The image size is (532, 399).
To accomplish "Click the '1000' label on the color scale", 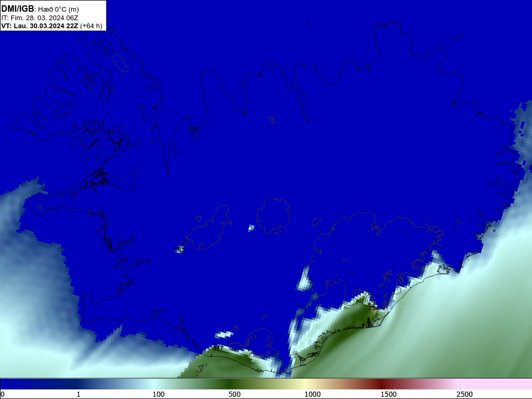I will tap(312, 394).
